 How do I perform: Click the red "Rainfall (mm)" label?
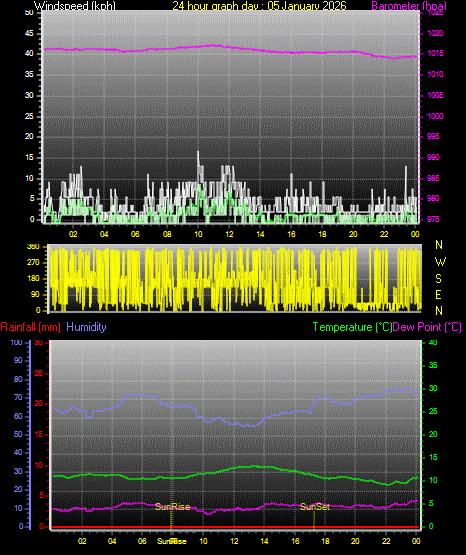pyautogui.click(x=30, y=327)
